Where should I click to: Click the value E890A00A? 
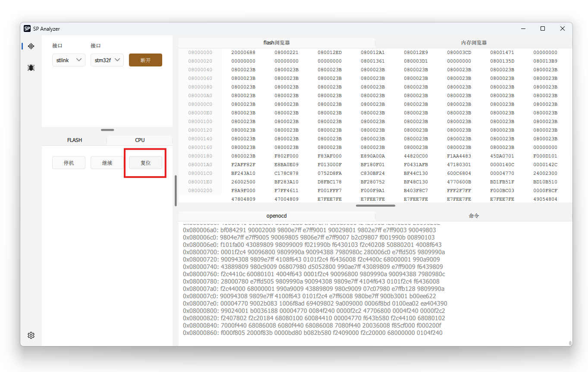373,156
